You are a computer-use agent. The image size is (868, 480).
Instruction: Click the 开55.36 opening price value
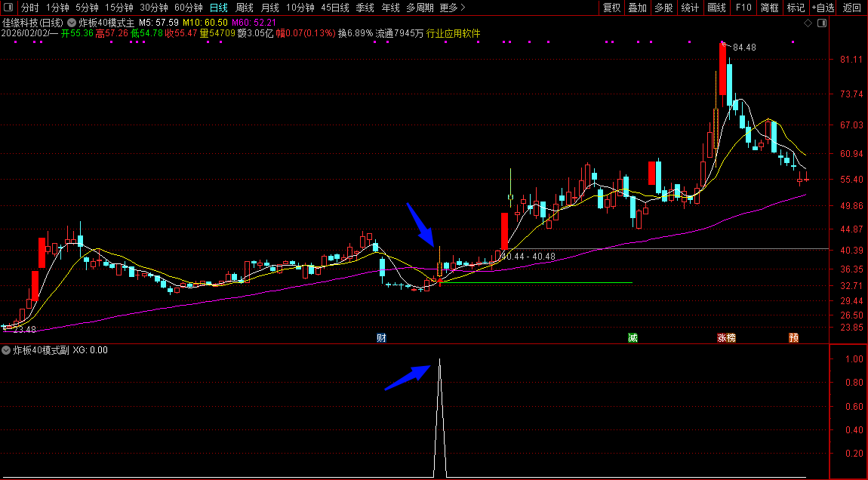point(77,33)
